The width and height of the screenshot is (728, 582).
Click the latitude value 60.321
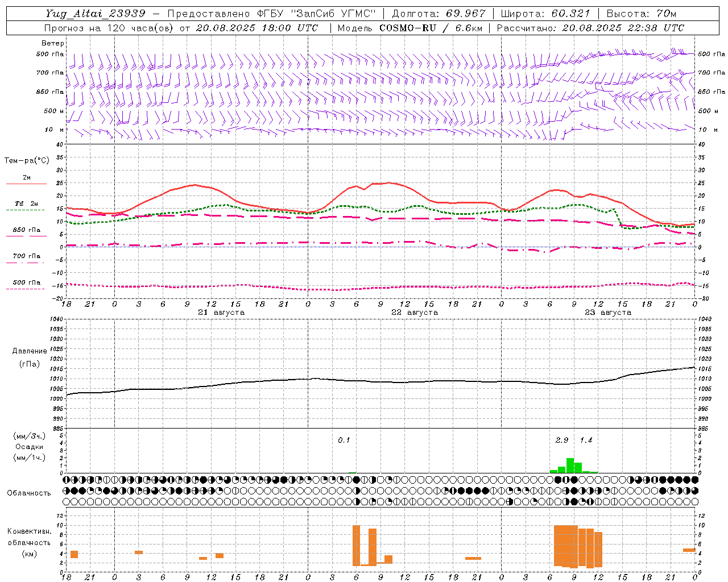(571, 14)
